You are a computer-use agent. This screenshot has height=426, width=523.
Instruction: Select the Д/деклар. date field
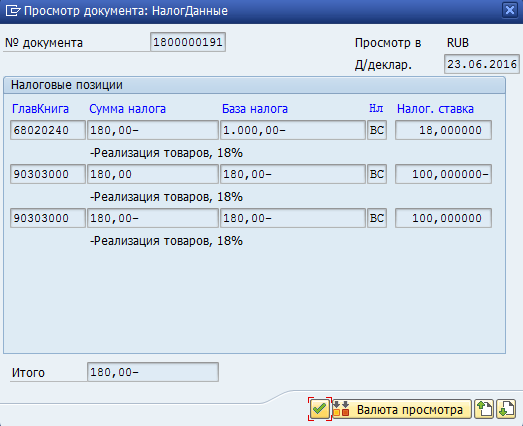tap(482, 64)
